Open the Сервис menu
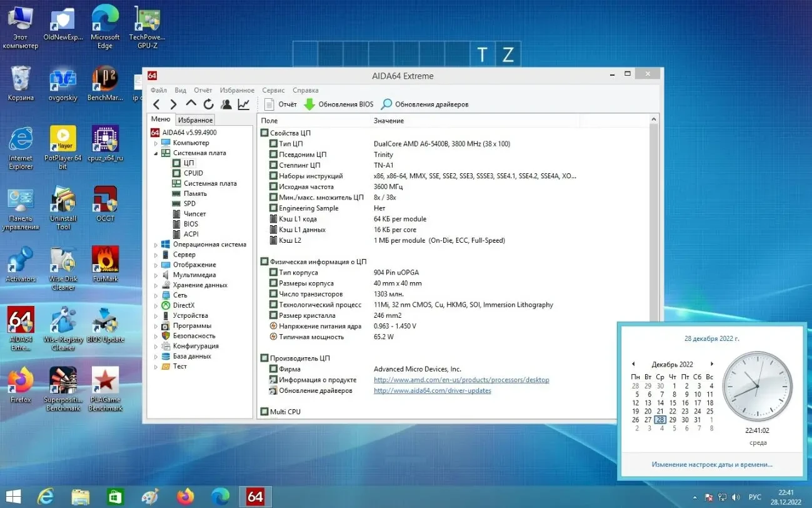Viewport: 812px width, 508px height. pyautogui.click(x=273, y=89)
